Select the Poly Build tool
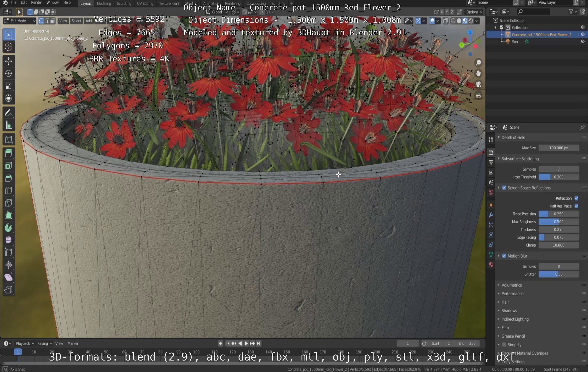The width and height of the screenshot is (588, 372). (x=9, y=215)
